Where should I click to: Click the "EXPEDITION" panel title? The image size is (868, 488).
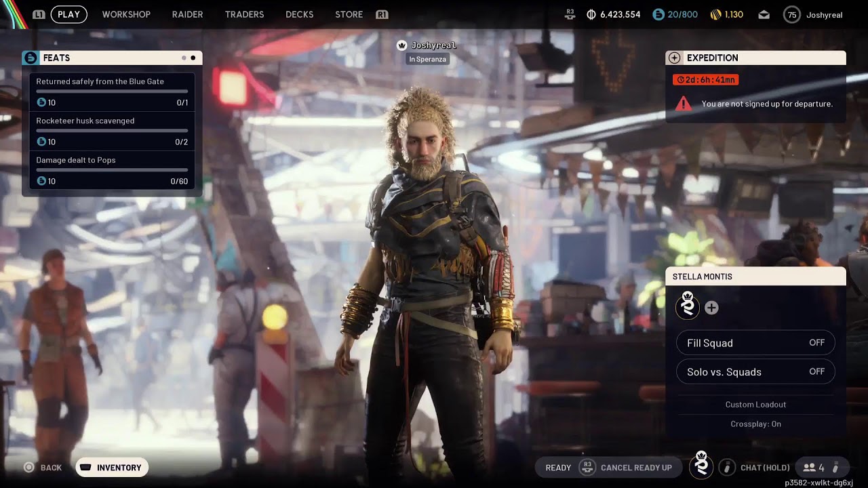(712, 58)
